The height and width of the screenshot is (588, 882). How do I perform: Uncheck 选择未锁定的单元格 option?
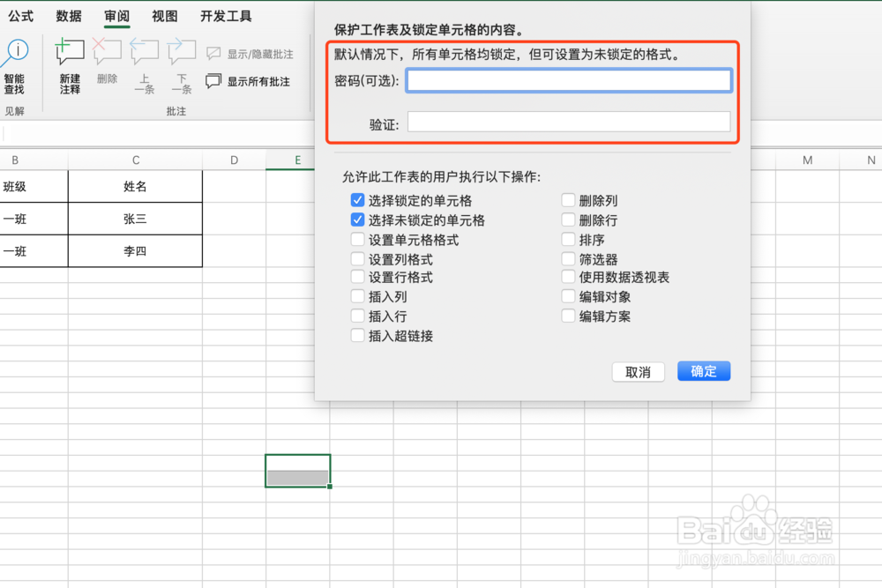[x=357, y=220]
